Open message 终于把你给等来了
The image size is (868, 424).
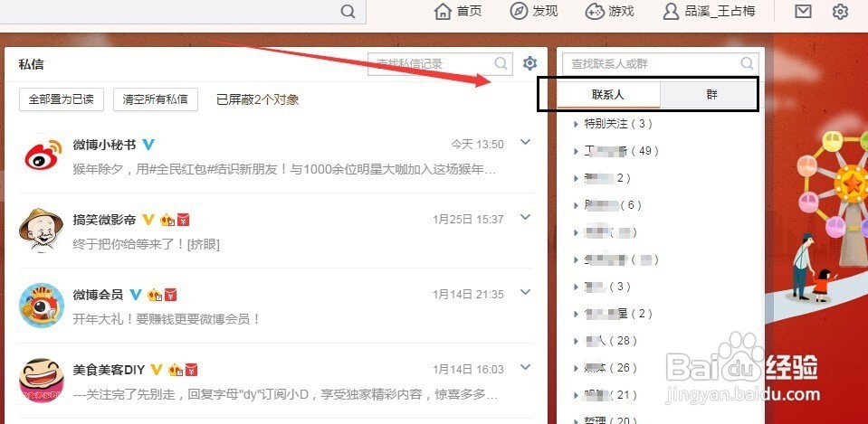[x=146, y=245]
